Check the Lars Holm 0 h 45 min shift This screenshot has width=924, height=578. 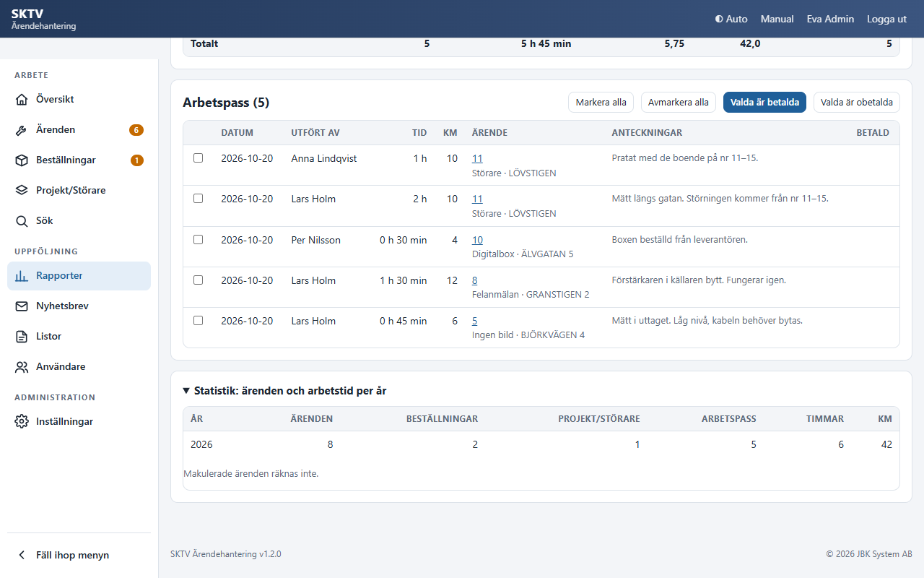(x=199, y=321)
